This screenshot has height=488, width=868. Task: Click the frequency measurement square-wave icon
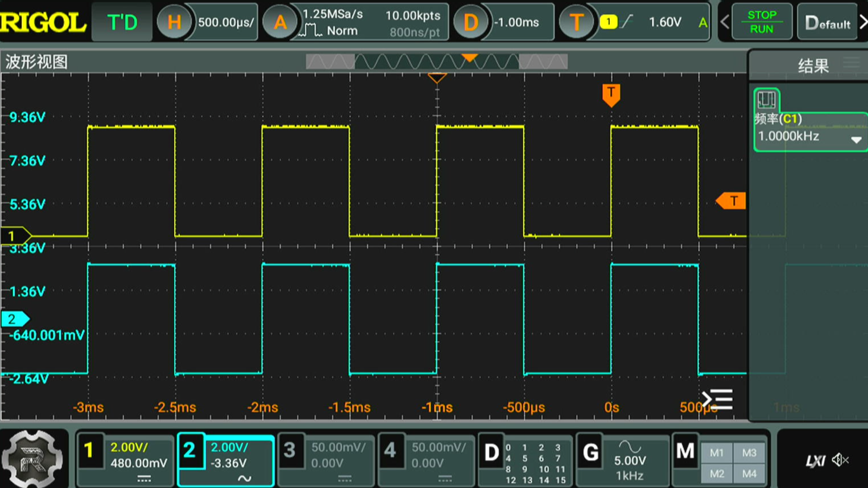tap(766, 100)
